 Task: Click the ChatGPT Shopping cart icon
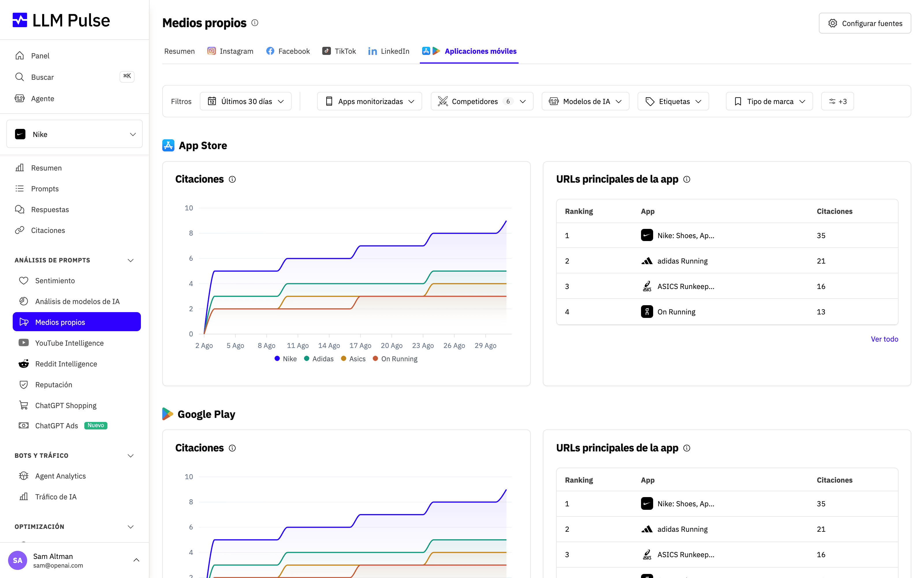pyautogui.click(x=24, y=405)
